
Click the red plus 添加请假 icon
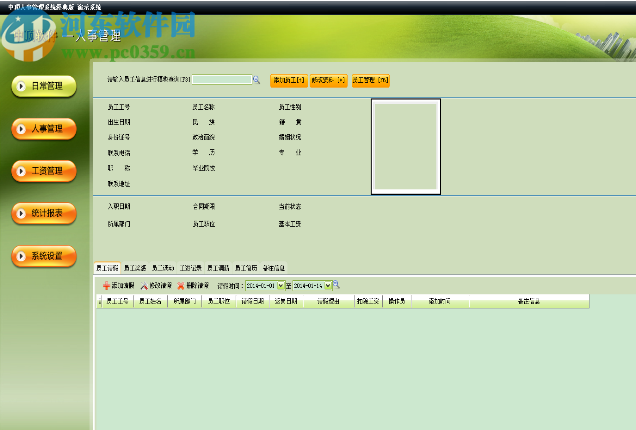click(106, 286)
